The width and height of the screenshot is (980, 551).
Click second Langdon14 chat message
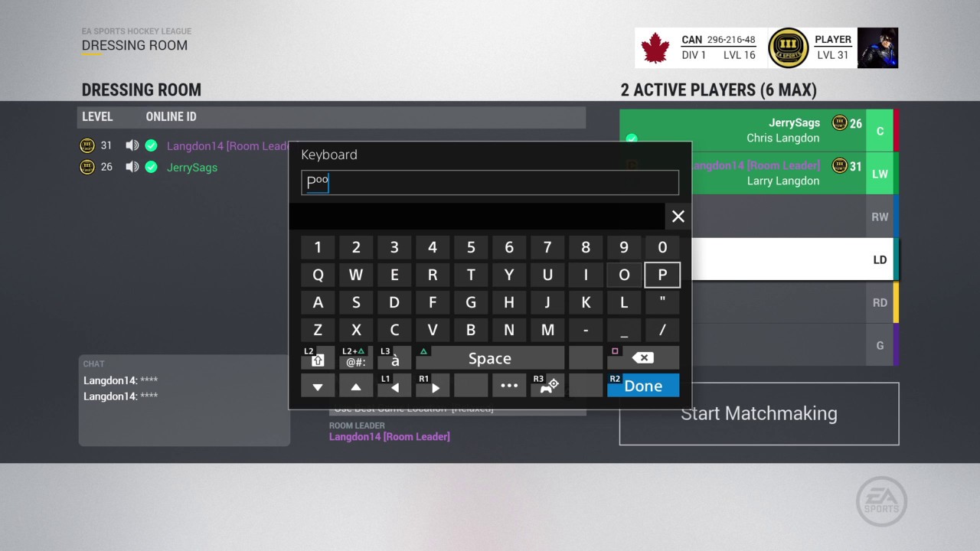pyautogui.click(x=120, y=396)
